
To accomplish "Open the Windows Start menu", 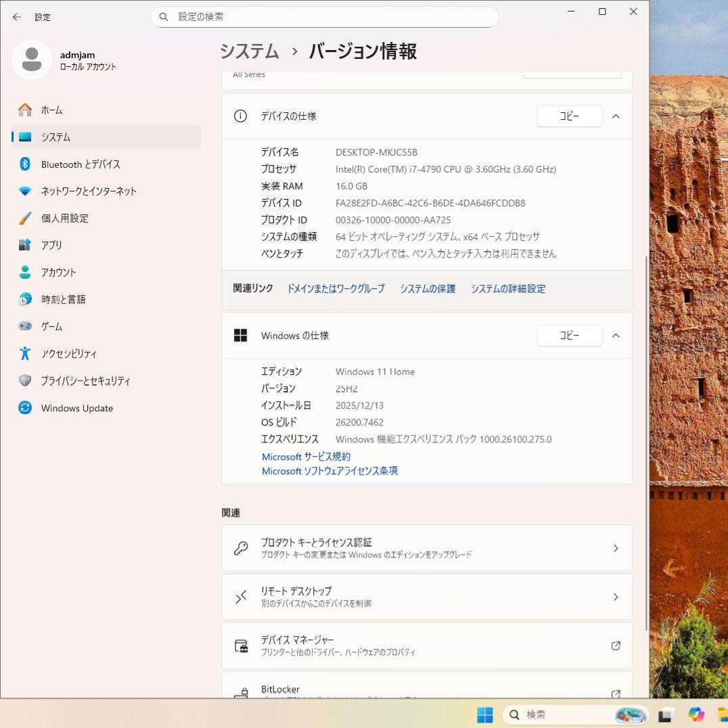I will (x=485, y=714).
